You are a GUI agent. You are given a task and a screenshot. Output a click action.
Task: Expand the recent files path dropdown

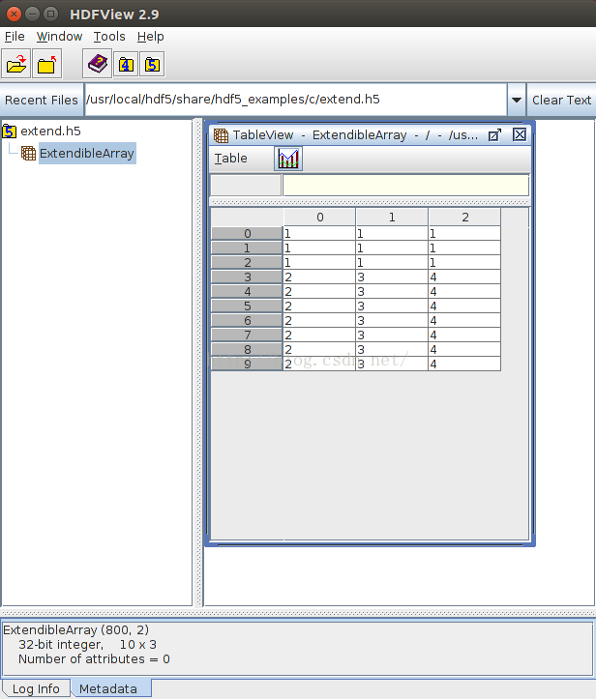pyautogui.click(x=517, y=100)
